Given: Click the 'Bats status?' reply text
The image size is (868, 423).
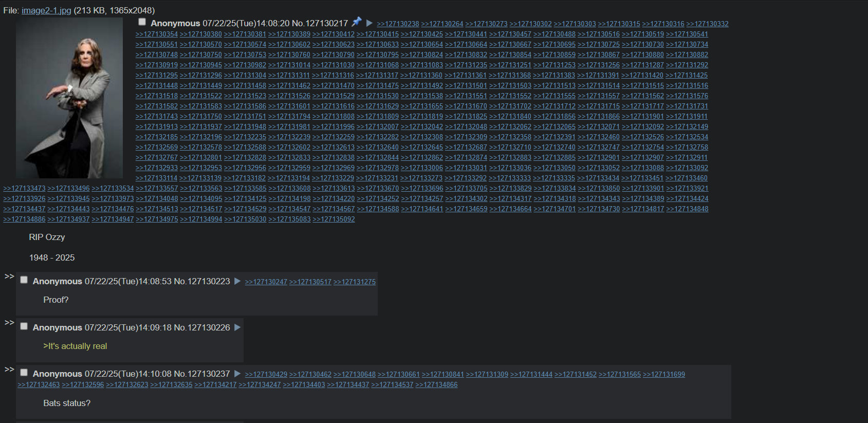Looking at the screenshot, I should [67, 403].
